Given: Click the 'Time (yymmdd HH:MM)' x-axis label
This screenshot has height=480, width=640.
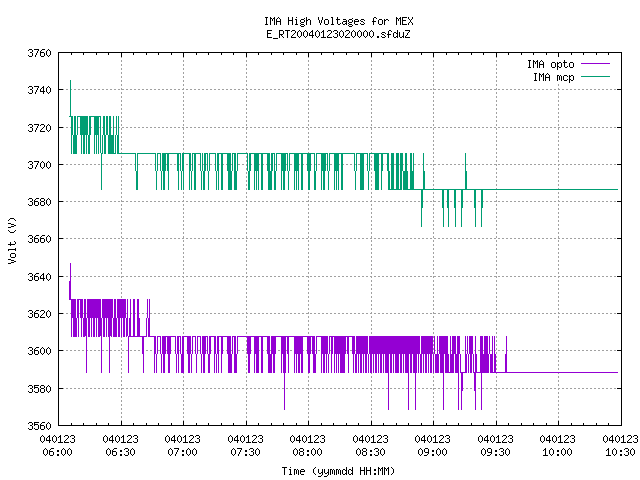Looking at the screenshot, I should [x=338, y=471].
